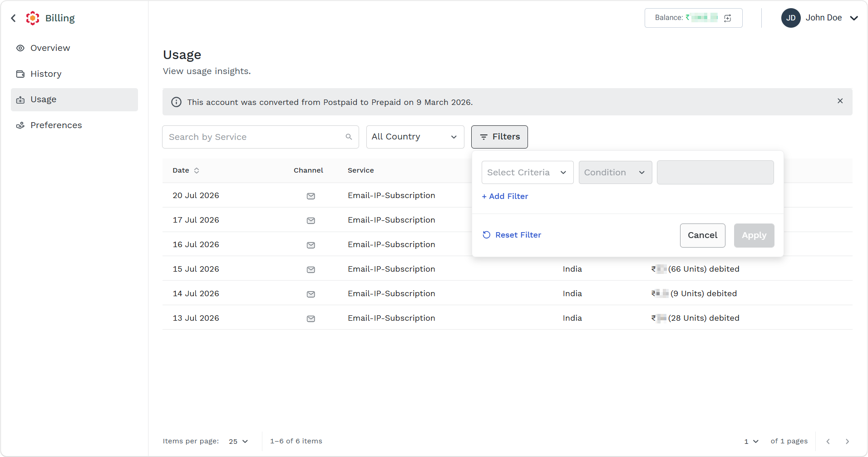Click the History wallet icon
Viewport: 868px width, 457px height.
[20, 74]
